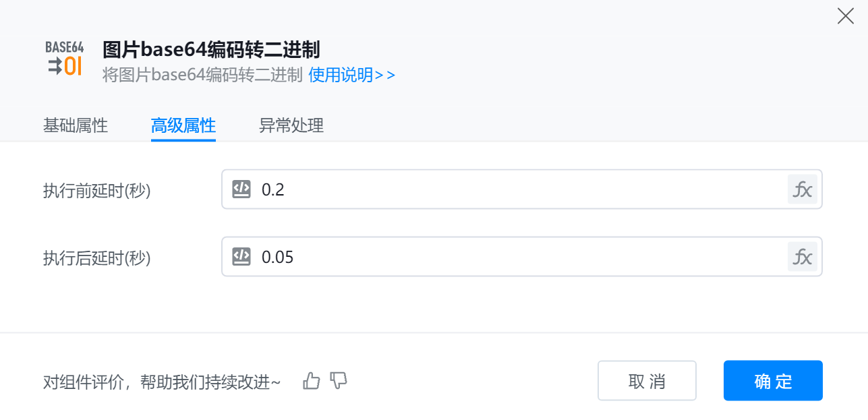Viewport: 868px width, 420px height.
Task: Click the 执行后延时(秒) label
Action: pyautogui.click(x=97, y=258)
